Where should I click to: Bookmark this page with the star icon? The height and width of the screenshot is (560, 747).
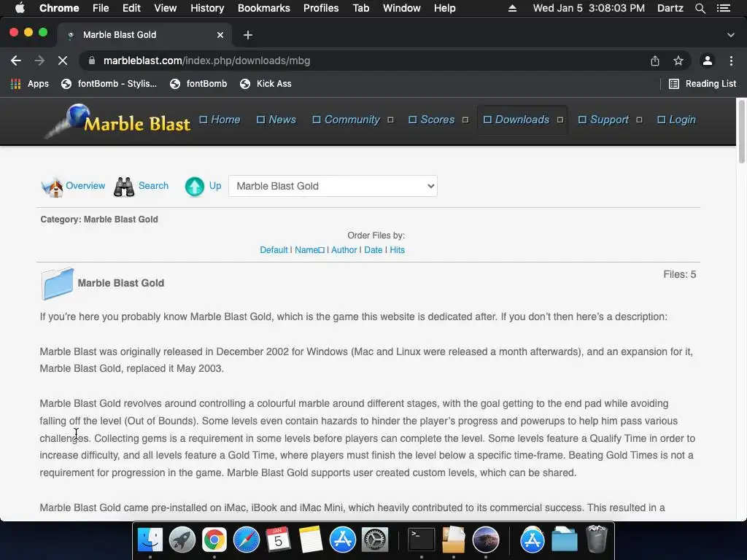coord(678,61)
